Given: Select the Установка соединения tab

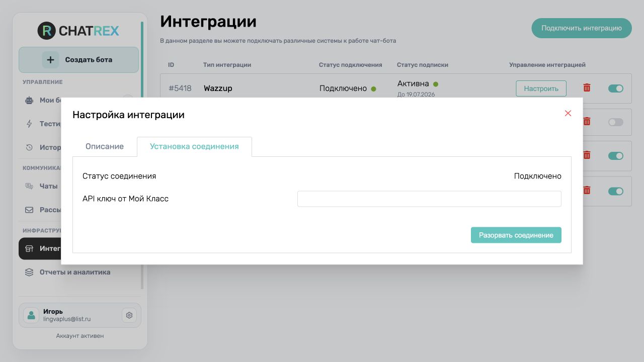Looking at the screenshot, I should pyautogui.click(x=194, y=146).
